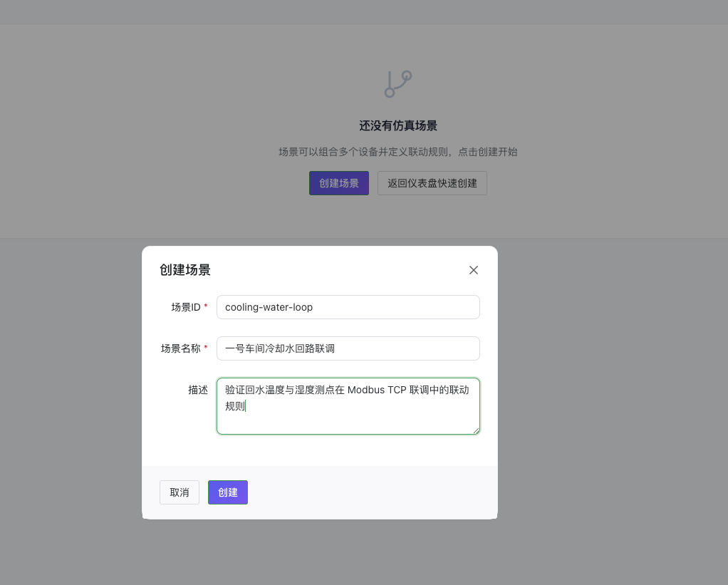Click the 场景名称 label
The image size is (728, 585).
point(181,348)
